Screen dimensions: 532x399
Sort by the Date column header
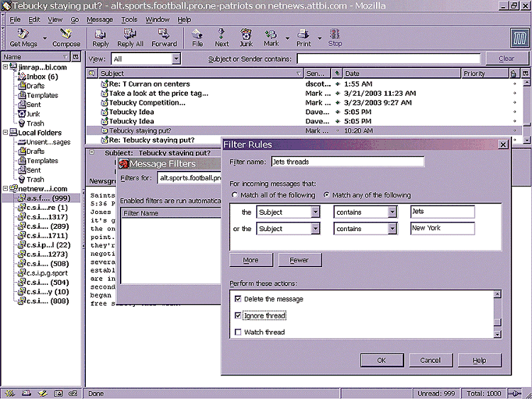(401, 73)
